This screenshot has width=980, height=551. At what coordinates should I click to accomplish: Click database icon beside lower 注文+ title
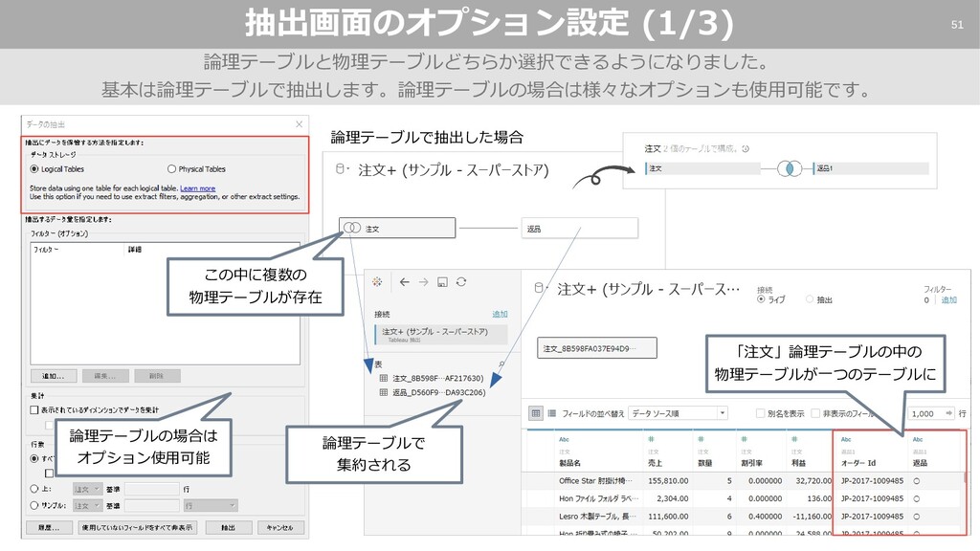[540, 288]
